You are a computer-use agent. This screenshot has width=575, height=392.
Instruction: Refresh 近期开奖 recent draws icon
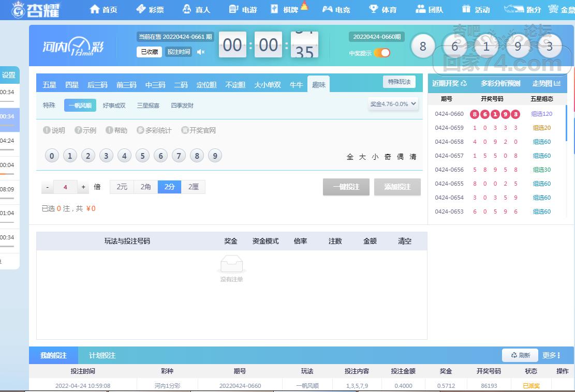coord(464,84)
